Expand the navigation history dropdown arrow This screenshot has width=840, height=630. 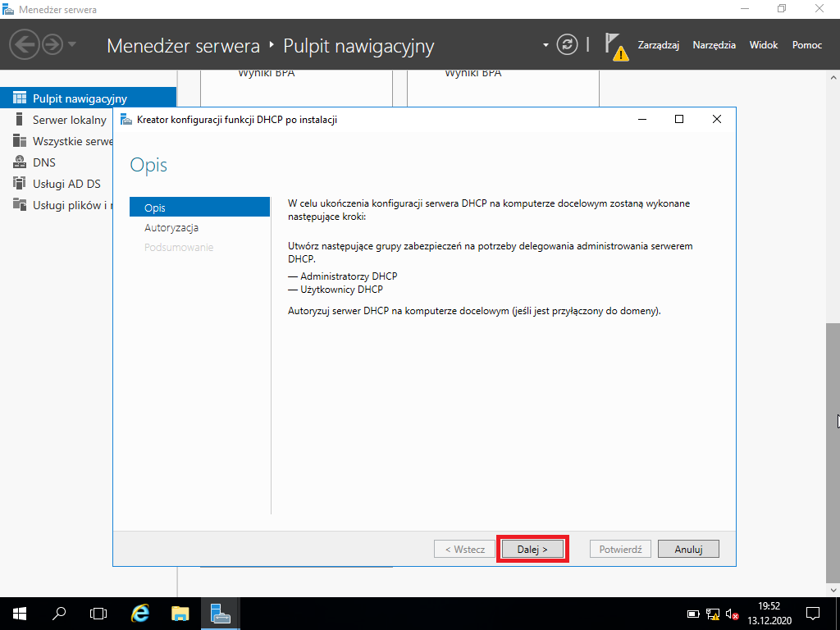tap(72, 44)
